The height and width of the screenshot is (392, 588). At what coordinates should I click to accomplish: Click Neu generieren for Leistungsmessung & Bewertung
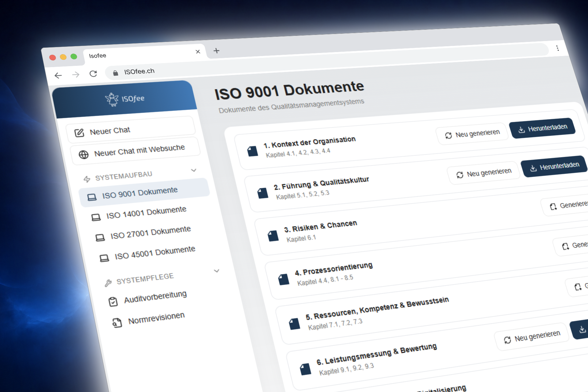tap(532, 337)
